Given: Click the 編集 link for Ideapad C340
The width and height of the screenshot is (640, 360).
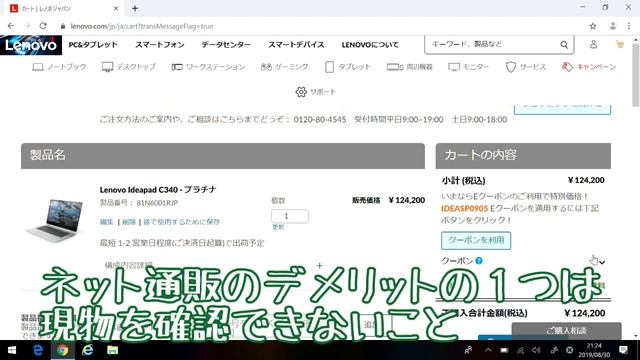Looking at the screenshot, I should [x=107, y=222].
